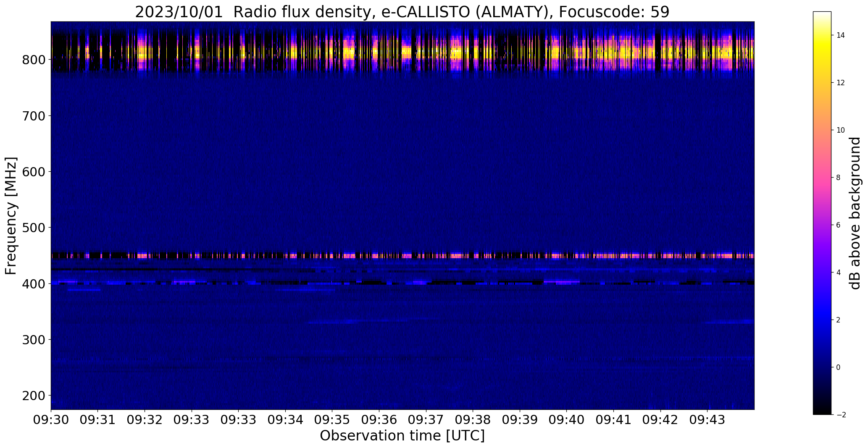Click the 09:35 time tick label
The image size is (868, 448).
(332, 420)
